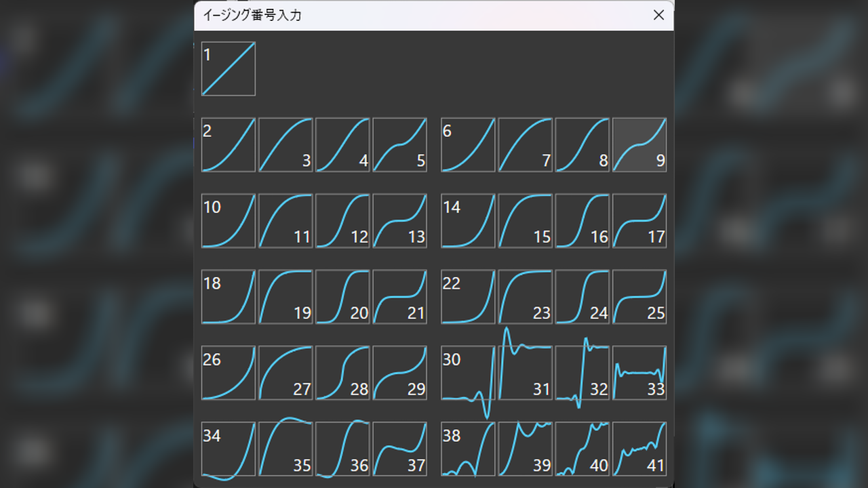The image size is (868, 488).
Task: Pick easing curve number 10
Action: tap(229, 220)
